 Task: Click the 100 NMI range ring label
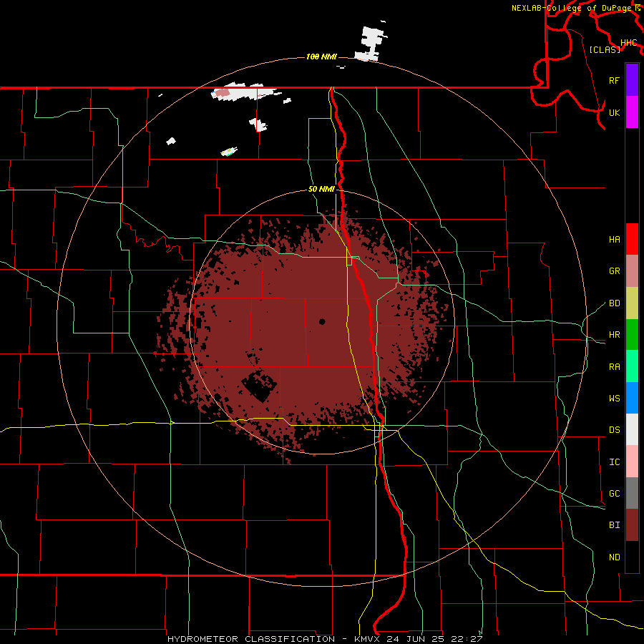click(x=321, y=57)
